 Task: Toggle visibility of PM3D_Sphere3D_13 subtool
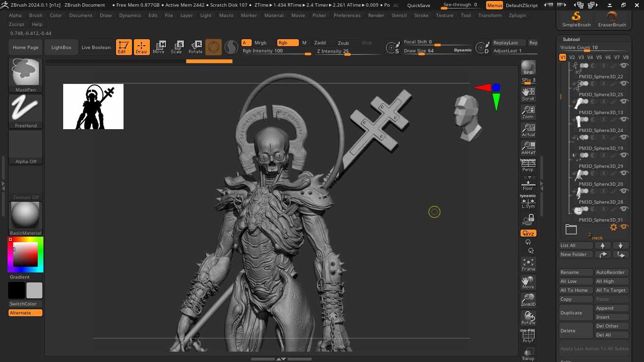pos(624,101)
